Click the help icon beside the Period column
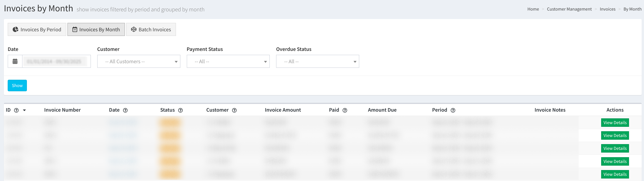 (x=453, y=110)
